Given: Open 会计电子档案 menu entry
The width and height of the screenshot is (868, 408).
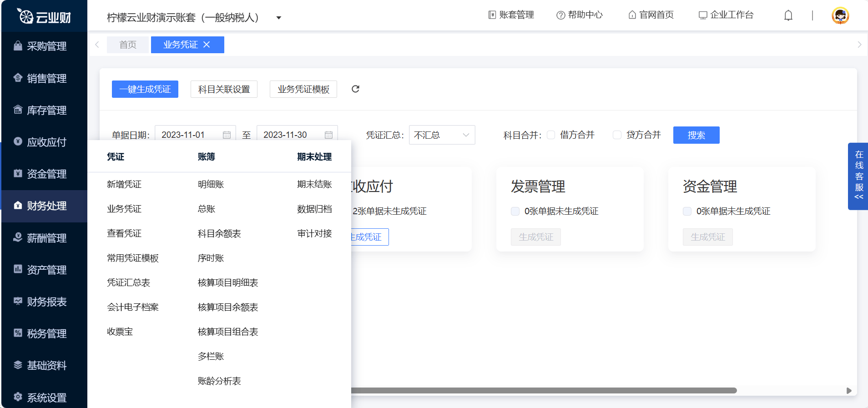Looking at the screenshot, I should click(x=133, y=307).
